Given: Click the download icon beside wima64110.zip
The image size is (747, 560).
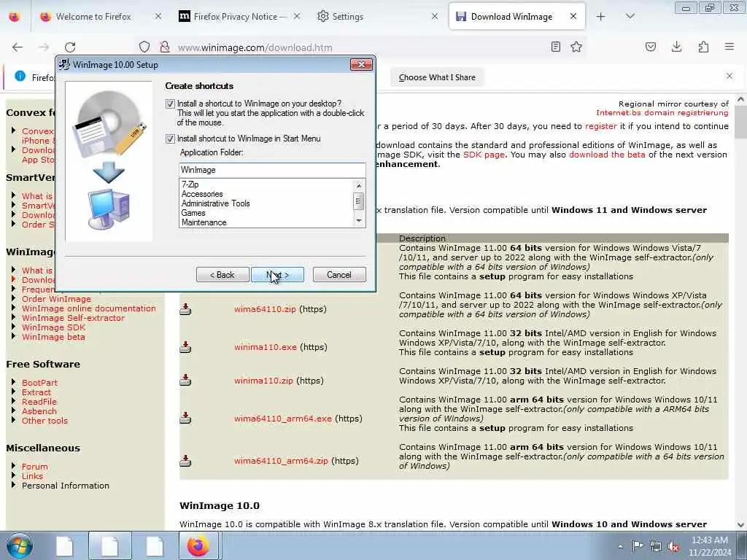Looking at the screenshot, I should (185, 309).
